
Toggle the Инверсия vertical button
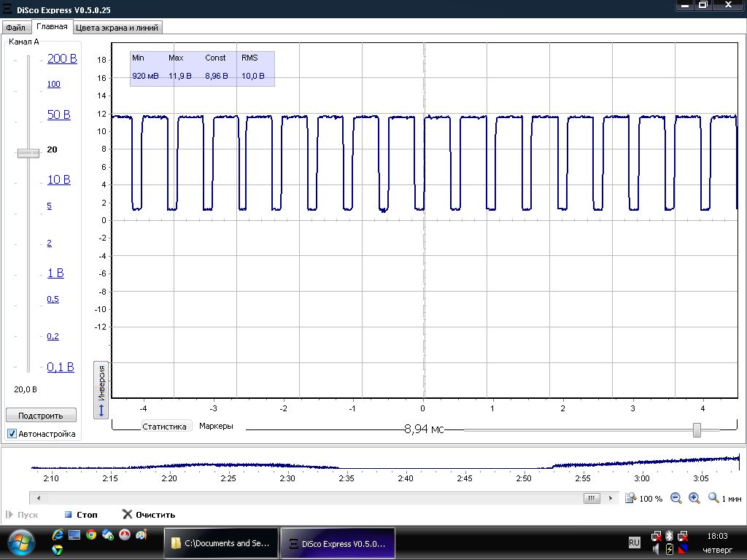click(101, 390)
